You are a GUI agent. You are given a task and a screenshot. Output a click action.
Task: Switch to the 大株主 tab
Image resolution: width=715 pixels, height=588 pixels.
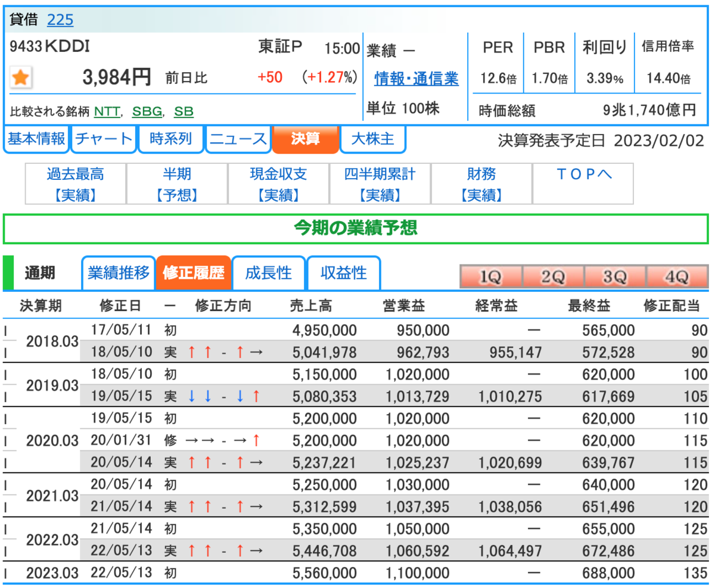click(372, 139)
